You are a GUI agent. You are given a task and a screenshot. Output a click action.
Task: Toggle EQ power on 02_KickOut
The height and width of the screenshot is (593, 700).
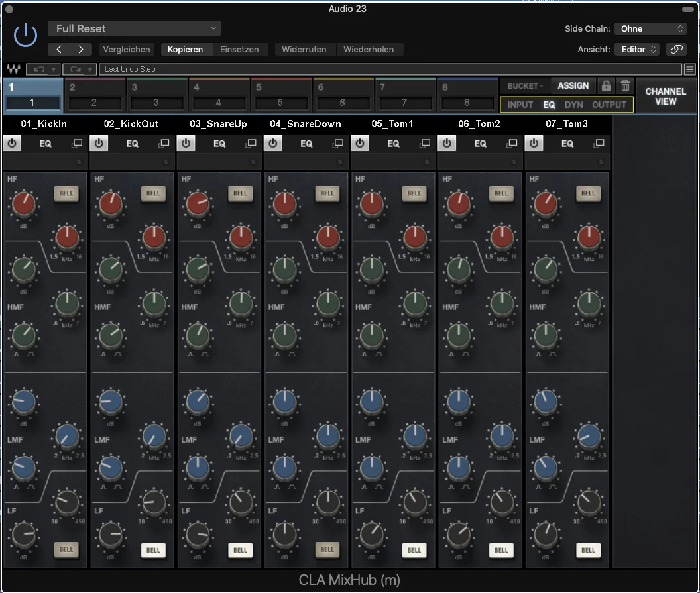(99, 144)
